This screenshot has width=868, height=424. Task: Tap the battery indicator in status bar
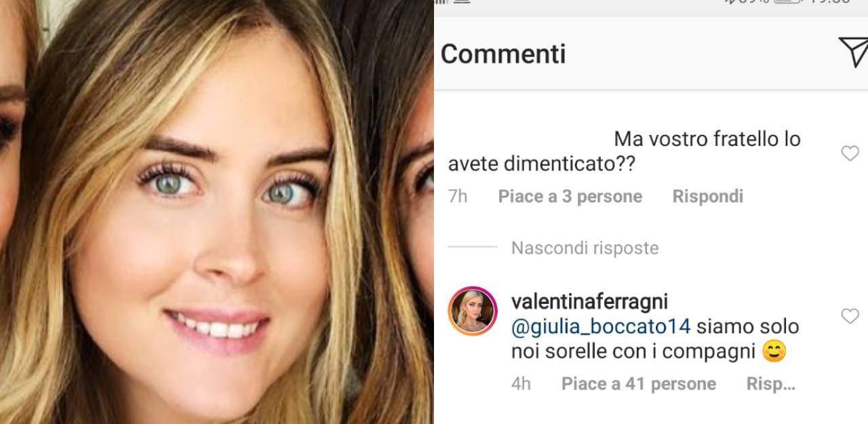click(x=787, y=2)
